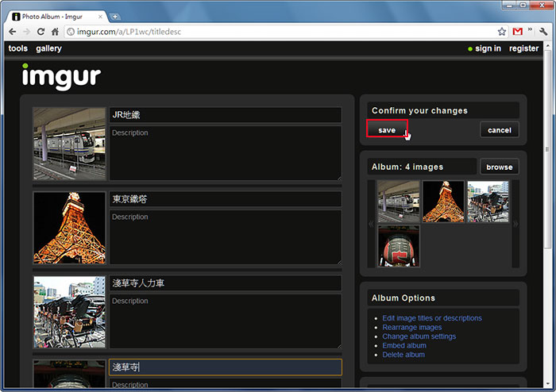The image size is (556, 392).
Task: Open Edit image titles or descriptions
Action: [x=432, y=318]
